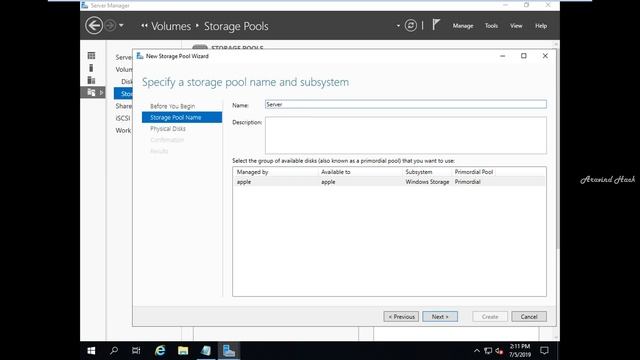Go to the Physical Disks wizard step
The width and height of the screenshot is (640, 360).
(x=168, y=129)
